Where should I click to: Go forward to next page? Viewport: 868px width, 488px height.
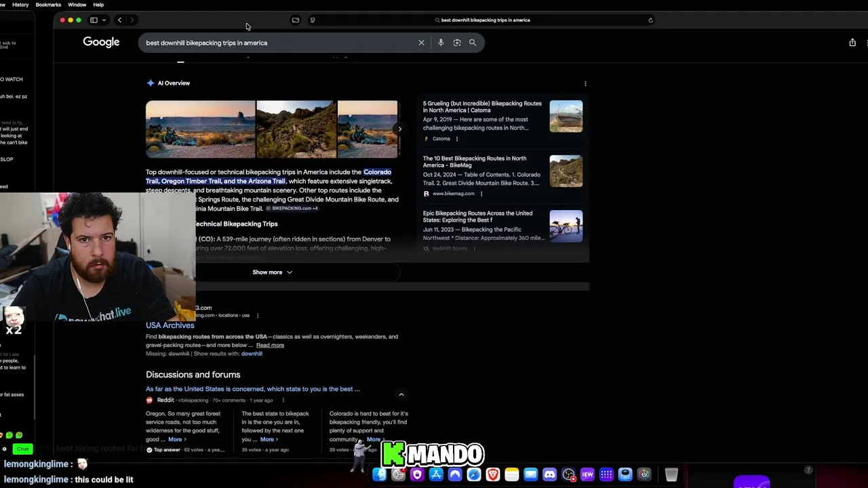132,20
